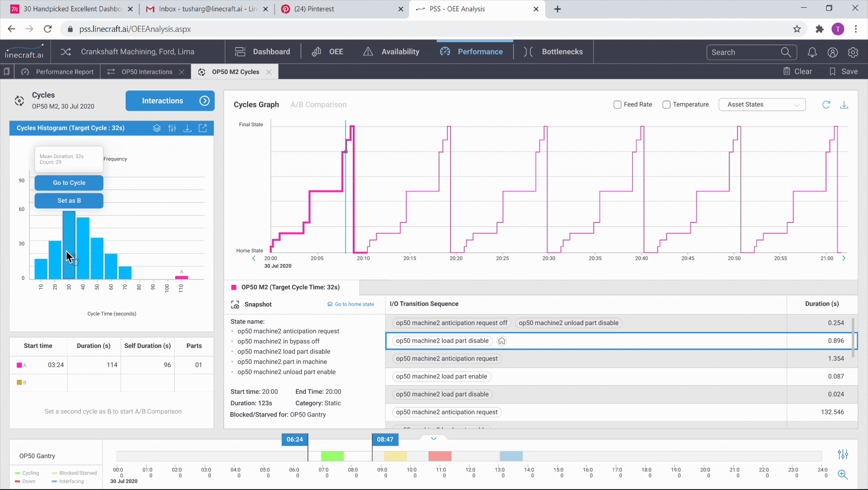Select the pink A histogram bar
The width and height of the screenshot is (868, 490).
(x=181, y=277)
